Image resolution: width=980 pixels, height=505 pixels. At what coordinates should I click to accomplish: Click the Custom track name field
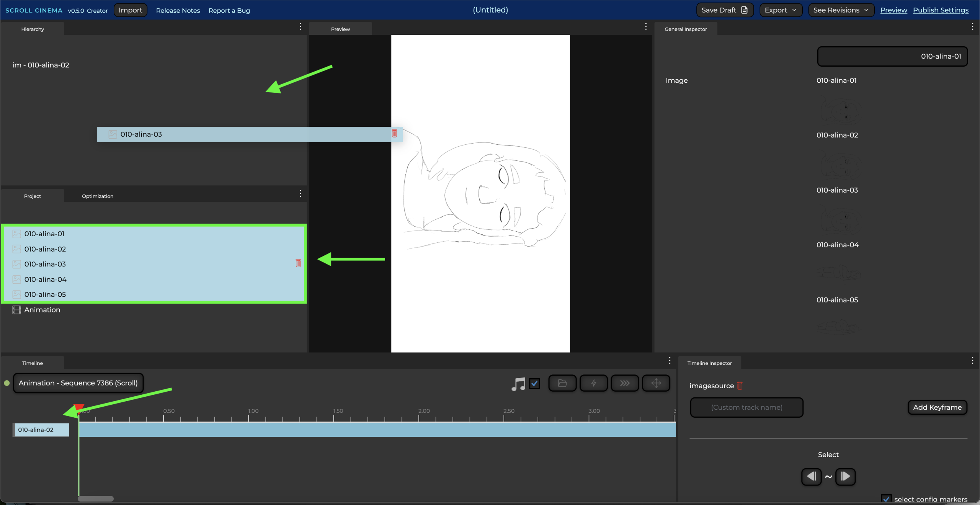coord(746,407)
